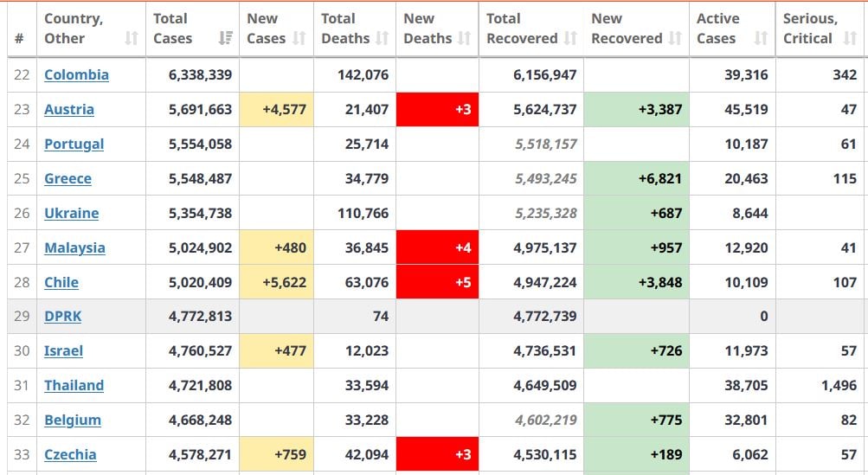Select Thailand serious critical value 1,496
Image resolution: width=868 pixels, height=475 pixels.
(839, 385)
